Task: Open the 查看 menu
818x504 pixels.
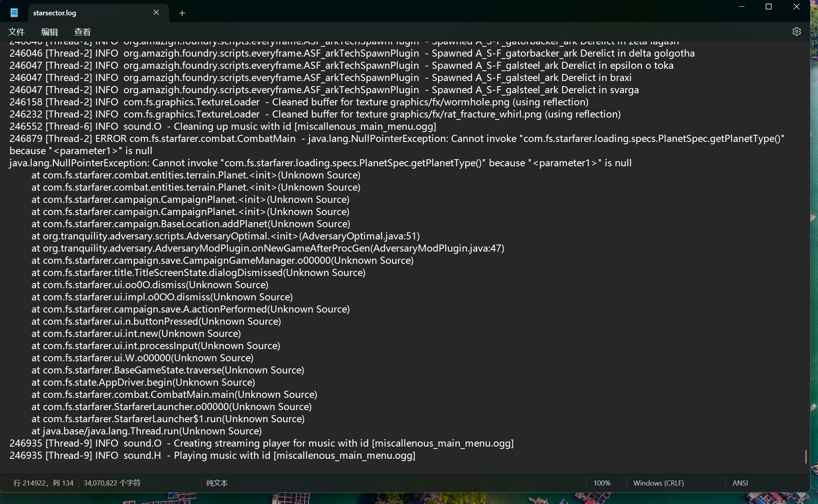Action: click(x=83, y=32)
